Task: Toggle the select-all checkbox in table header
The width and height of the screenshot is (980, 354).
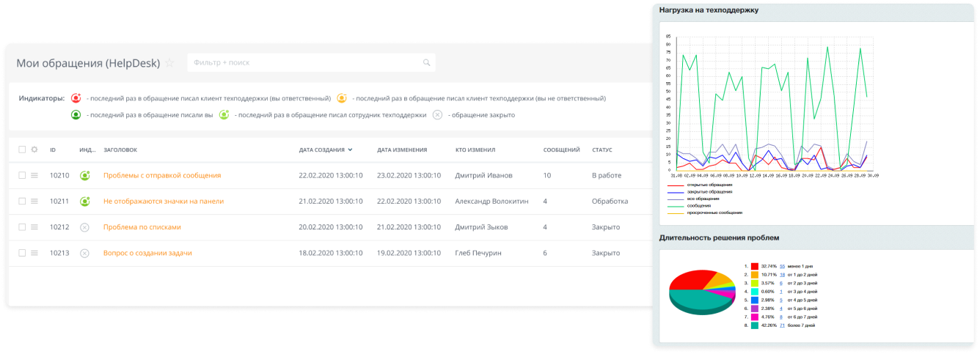Action: pos(22,150)
